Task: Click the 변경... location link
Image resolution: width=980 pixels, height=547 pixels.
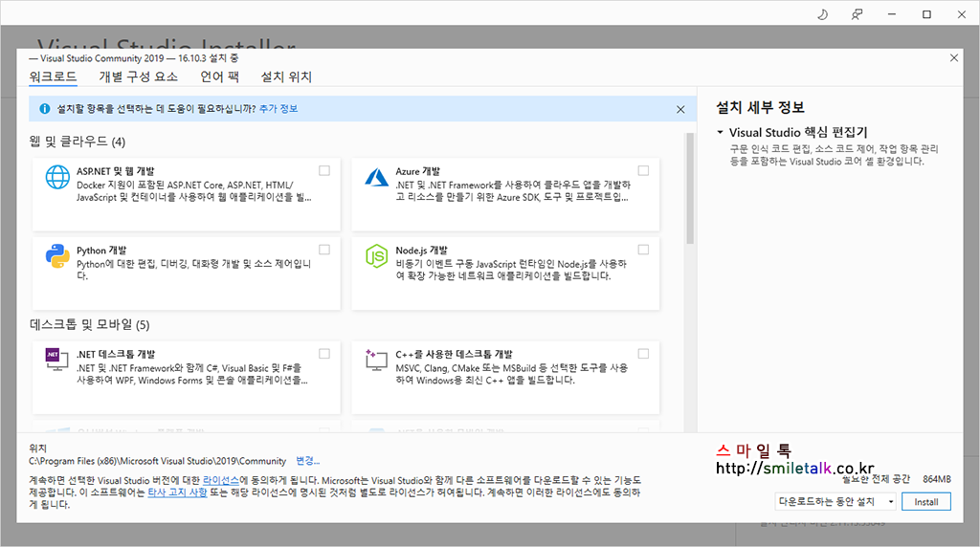Action: 307,461
